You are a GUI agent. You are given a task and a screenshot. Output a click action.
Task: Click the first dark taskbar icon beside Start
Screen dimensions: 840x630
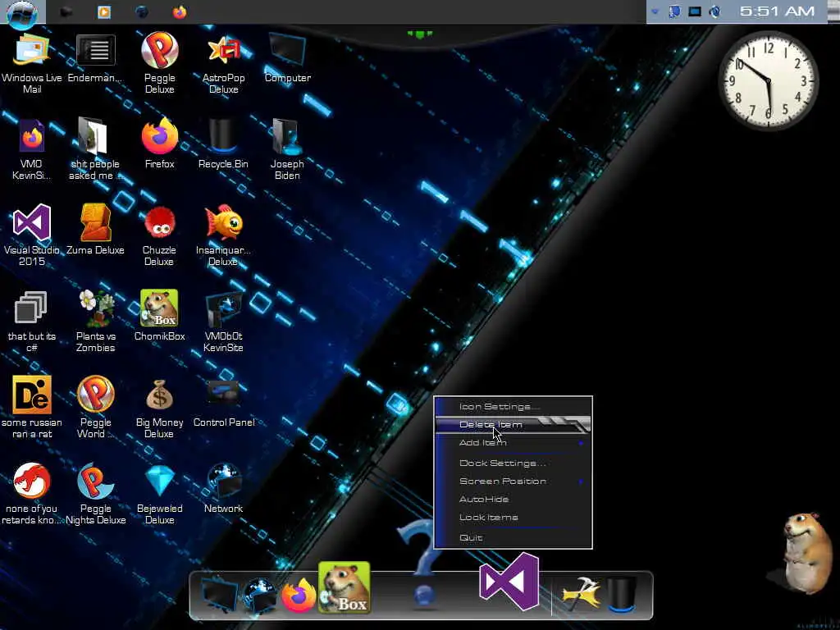(66, 11)
